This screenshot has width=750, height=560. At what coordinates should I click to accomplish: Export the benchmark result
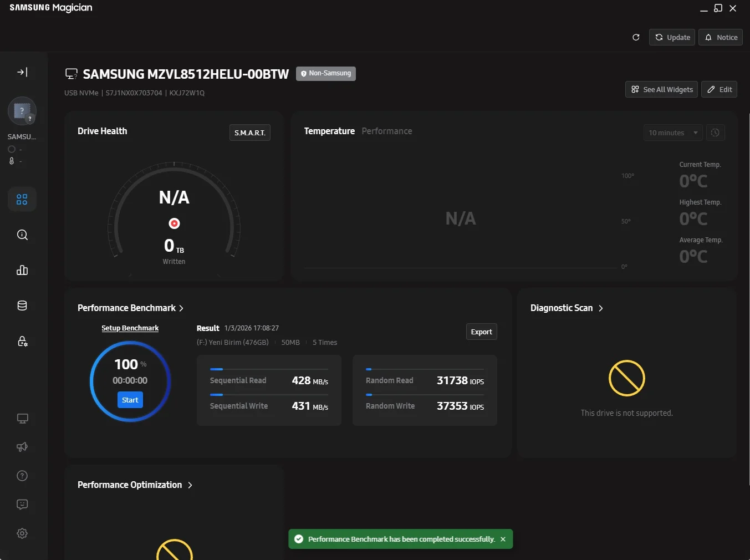[481, 332]
